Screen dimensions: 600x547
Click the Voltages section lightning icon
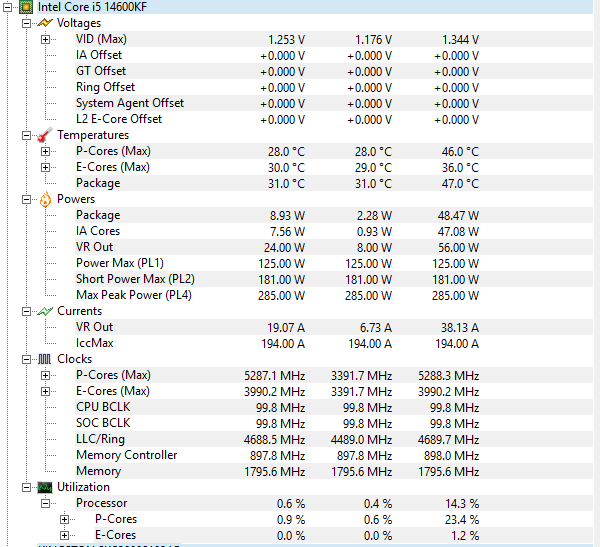coord(45,23)
